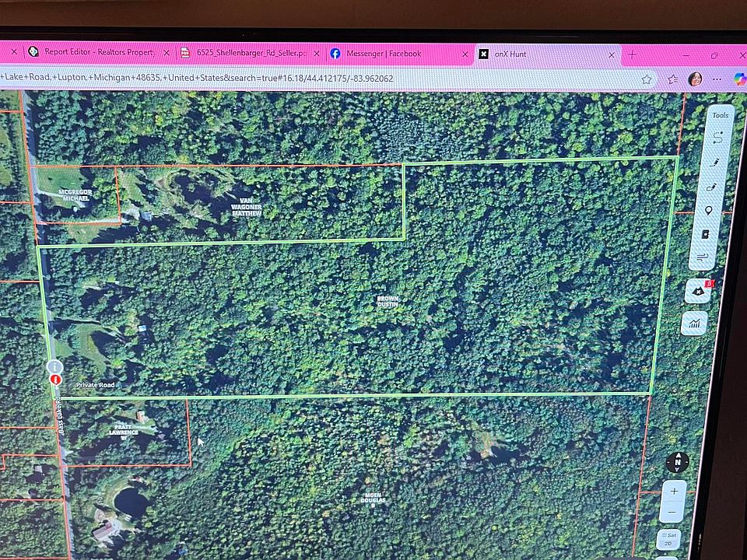
Task: Bookmark page with the star icon
Action: click(x=647, y=79)
